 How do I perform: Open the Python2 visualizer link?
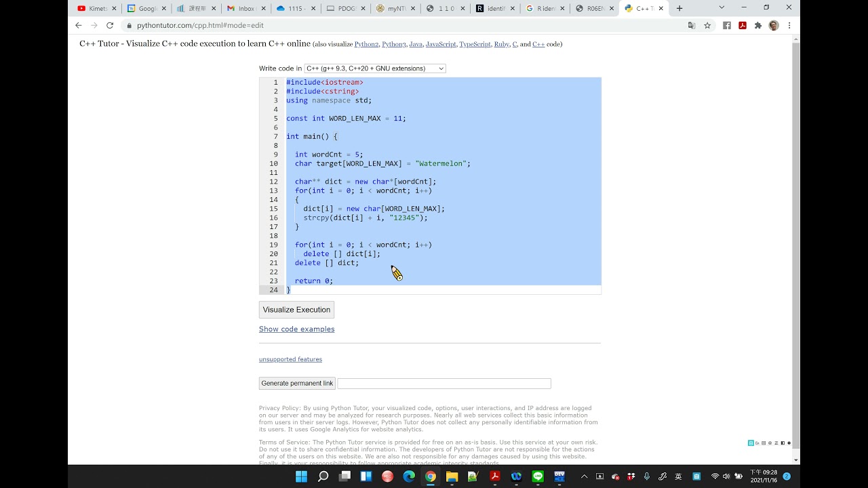click(x=366, y=44)
